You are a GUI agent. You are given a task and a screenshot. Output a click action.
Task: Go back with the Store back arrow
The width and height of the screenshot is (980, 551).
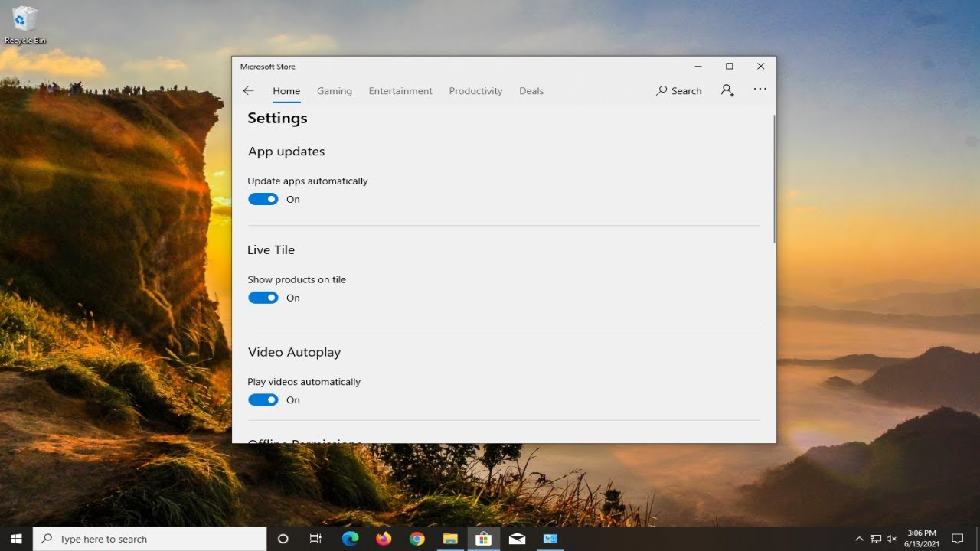248,90
